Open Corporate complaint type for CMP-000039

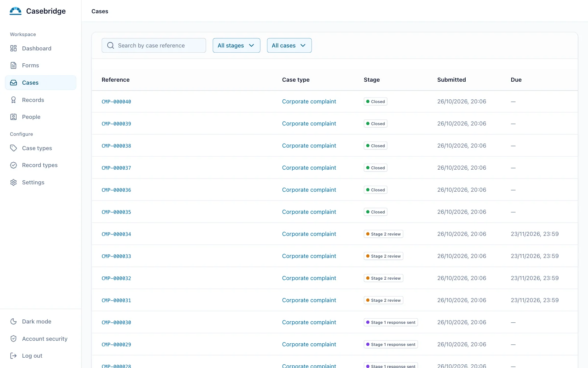pyautogui.click(x=309, y=124)
